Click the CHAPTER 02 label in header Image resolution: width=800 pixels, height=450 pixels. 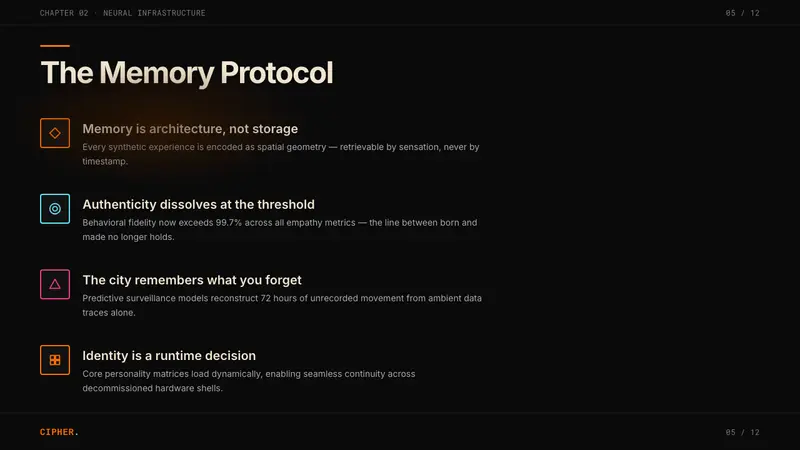(64, 13)
